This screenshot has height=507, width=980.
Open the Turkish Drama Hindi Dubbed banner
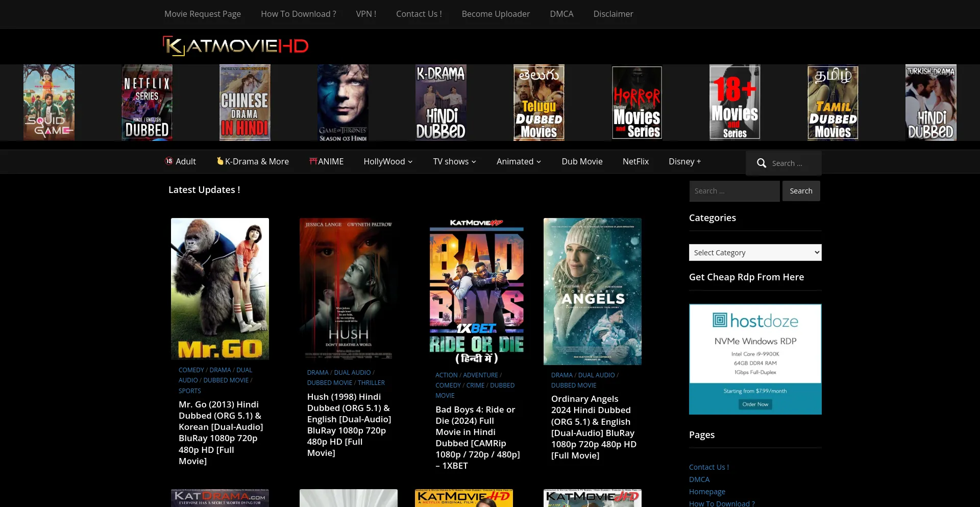pyautogui.click(x=931, y=102)
